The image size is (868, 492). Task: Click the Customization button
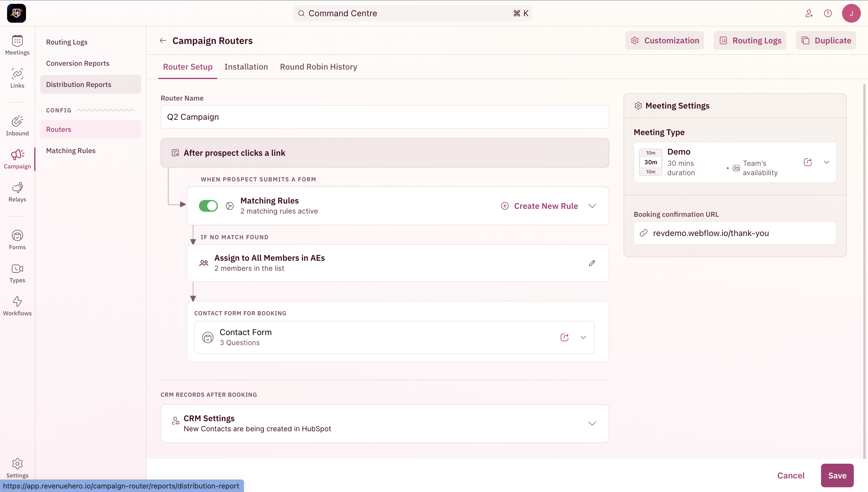tap(665, 40)
